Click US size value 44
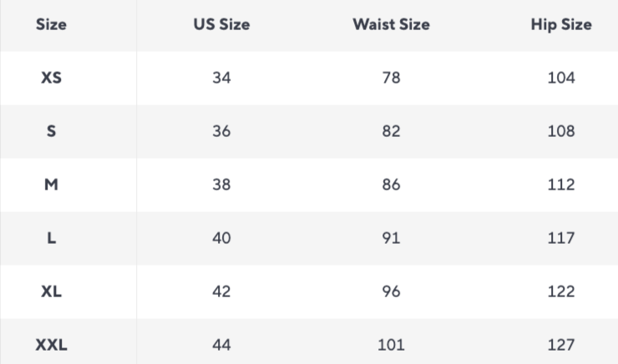The height and width of the screenshot is (364, 618). [221, 345]
